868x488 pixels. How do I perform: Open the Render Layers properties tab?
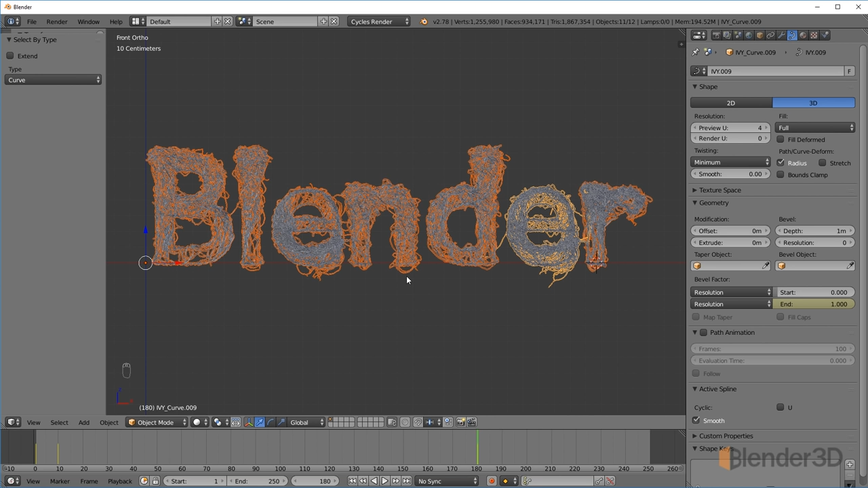[x=727, y=35]
